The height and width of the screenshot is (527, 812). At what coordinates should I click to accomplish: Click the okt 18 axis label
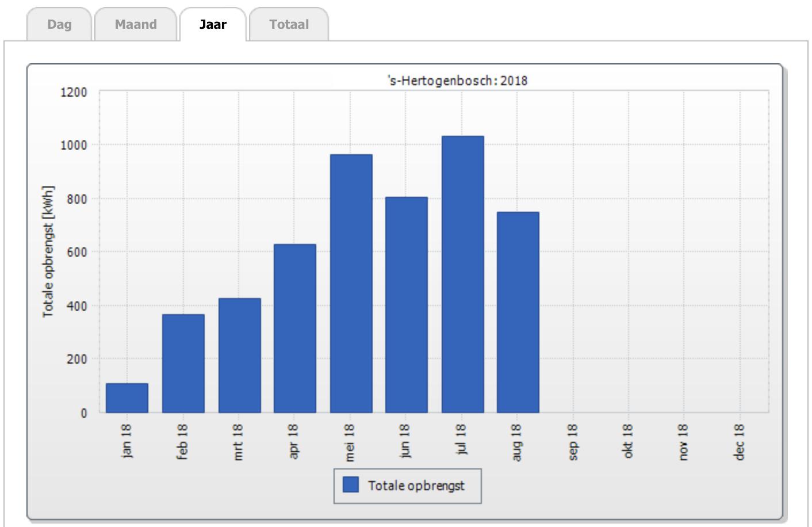[629, 440]
